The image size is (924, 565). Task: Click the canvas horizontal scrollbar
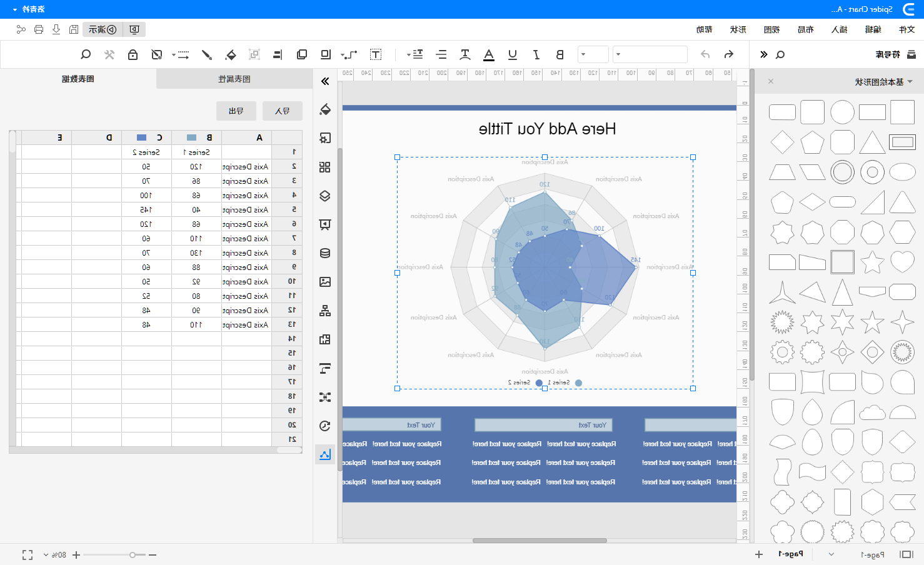point(540,540)
